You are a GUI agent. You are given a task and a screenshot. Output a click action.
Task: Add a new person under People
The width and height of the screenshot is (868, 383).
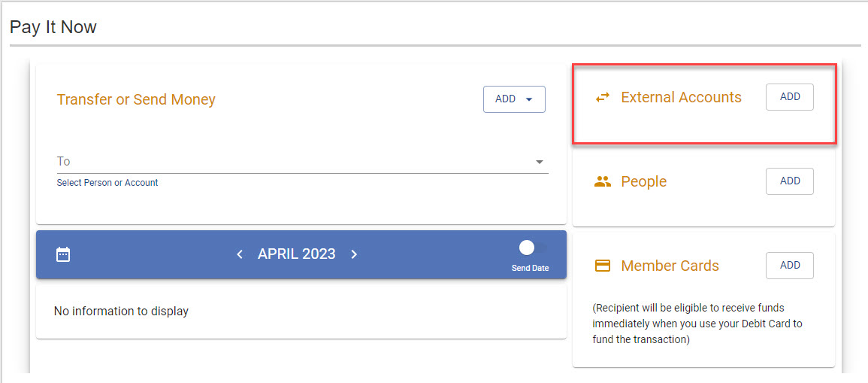pyautogui.click(x=789, y=181)
